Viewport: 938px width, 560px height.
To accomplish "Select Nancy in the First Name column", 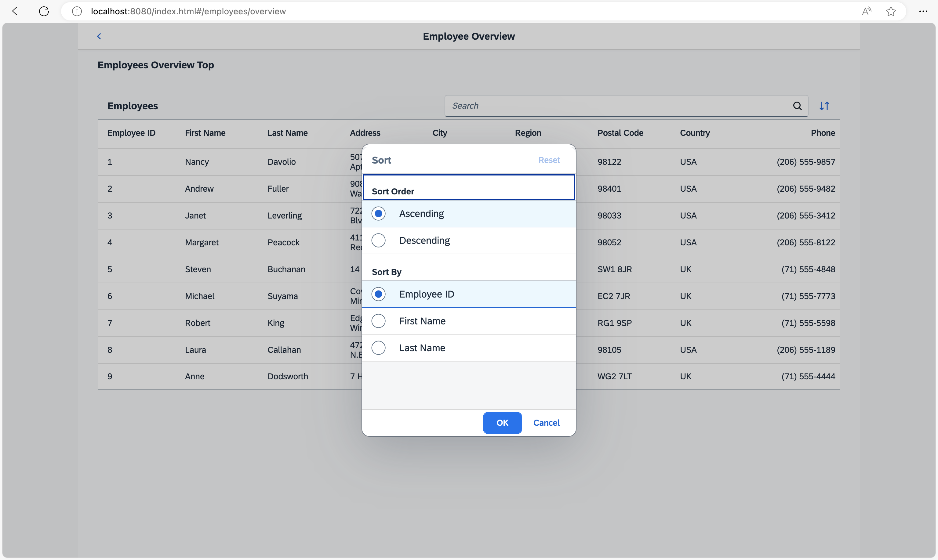I will click(x=197, y=162).
